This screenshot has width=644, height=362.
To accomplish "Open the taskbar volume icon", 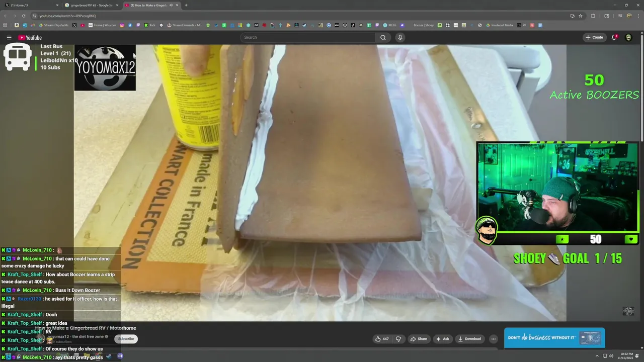I will click(x=611, y=356).
